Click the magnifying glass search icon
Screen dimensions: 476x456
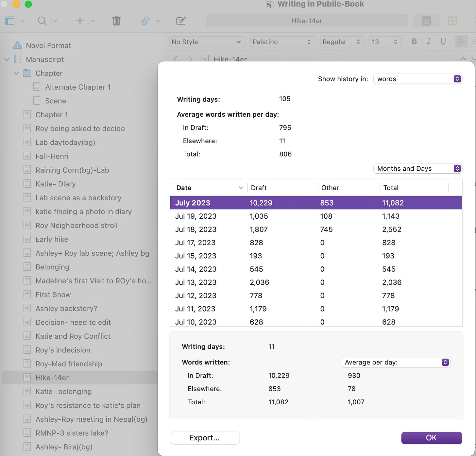click(42, 21)
